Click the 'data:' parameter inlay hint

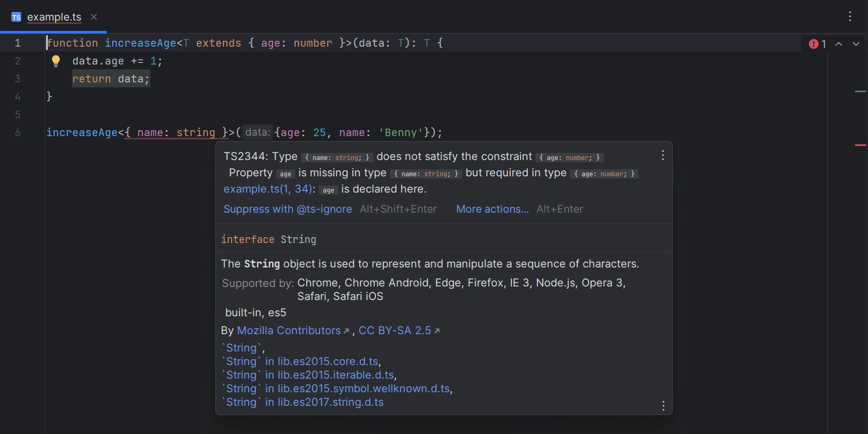(257, 132)
